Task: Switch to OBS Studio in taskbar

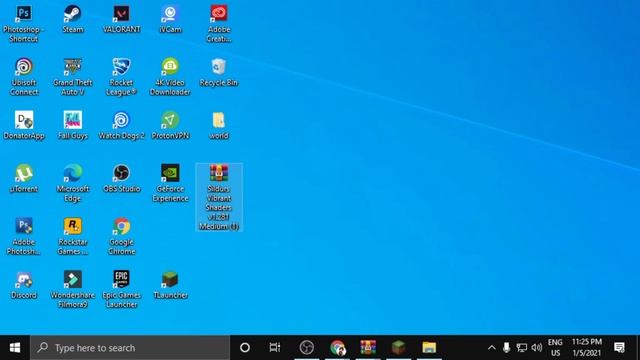Action: 307,348
